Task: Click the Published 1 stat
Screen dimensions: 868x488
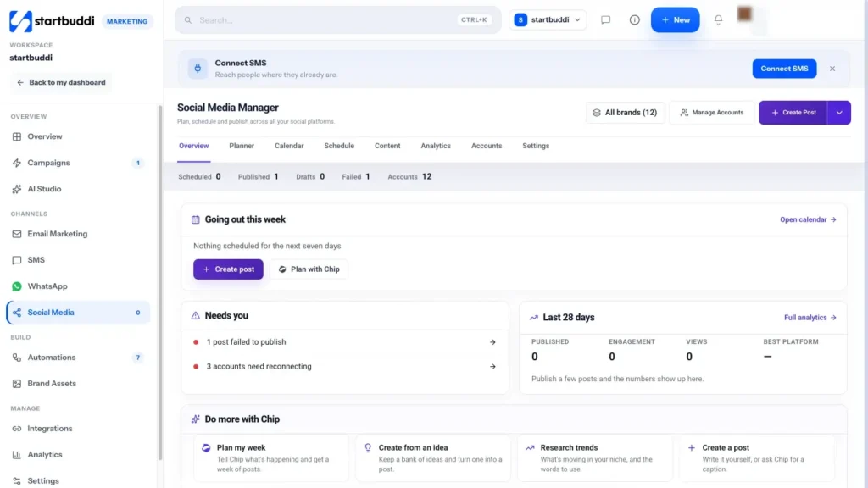Action: 258,177
